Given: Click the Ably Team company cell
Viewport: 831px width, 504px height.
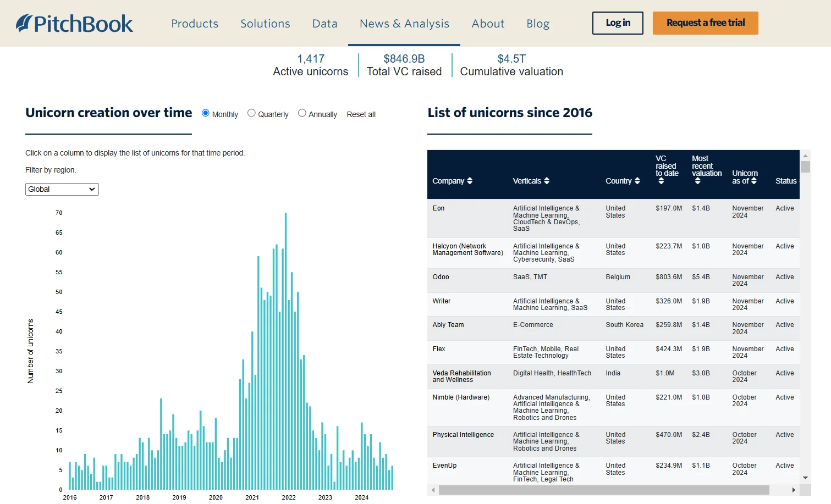Looking at the screenshot, I should click(x=448, y=325).
